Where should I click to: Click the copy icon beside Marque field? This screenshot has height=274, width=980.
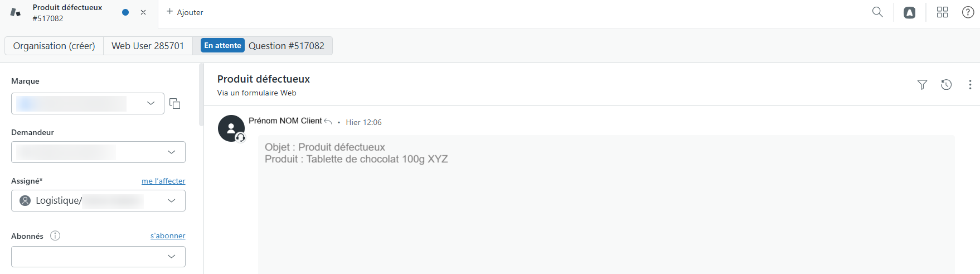tap(175, 104)
